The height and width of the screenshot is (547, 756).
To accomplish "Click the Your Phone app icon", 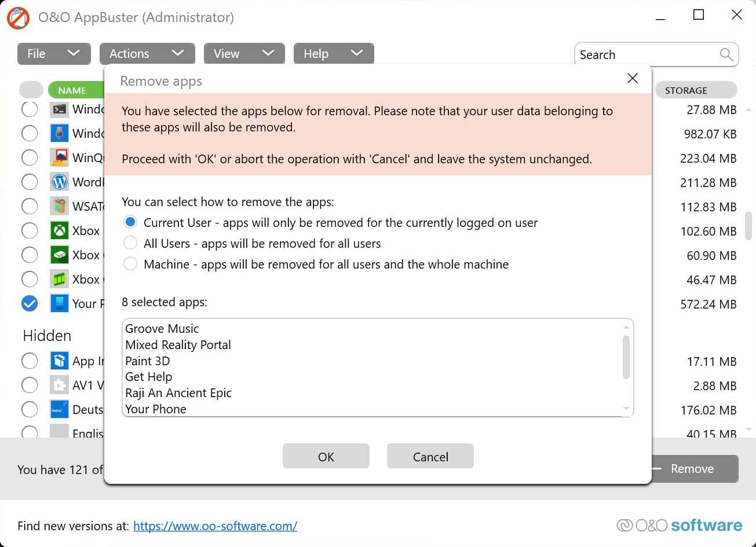I will (59, 303).
